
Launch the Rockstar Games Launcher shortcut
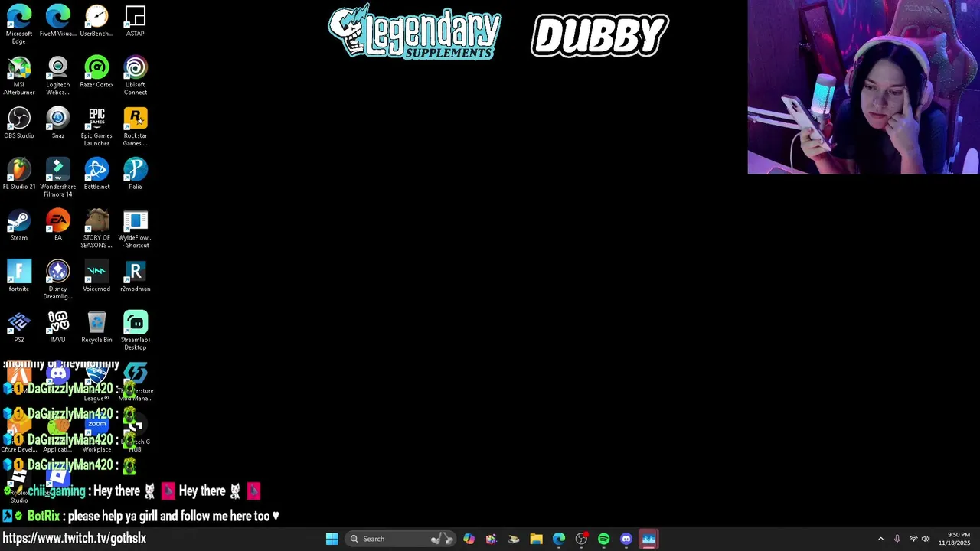[x=136, y=126]
